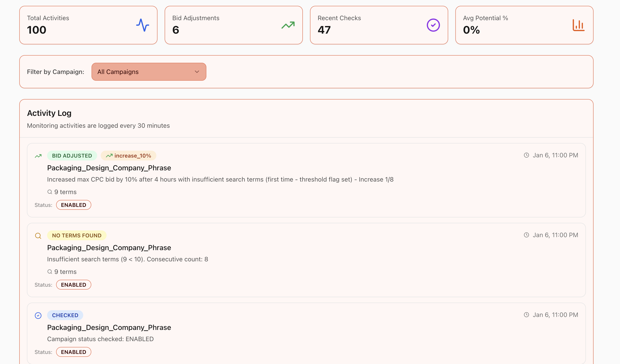Click the chevron arrow in campaign filter
Screen dimensions: 620x364
tap(197, 72)
